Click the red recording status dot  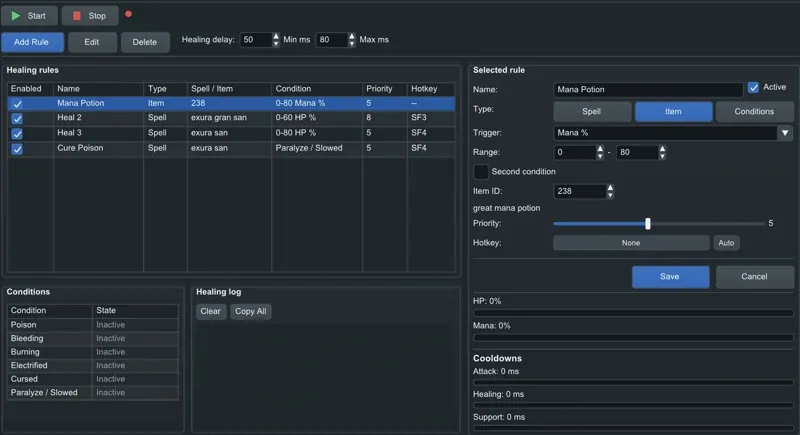(x=129, y=14)
